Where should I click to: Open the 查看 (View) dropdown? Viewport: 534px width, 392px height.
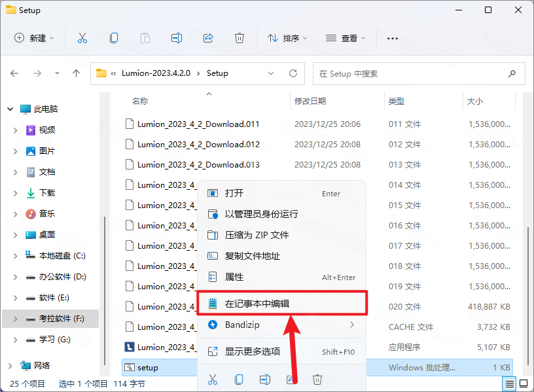346,38
